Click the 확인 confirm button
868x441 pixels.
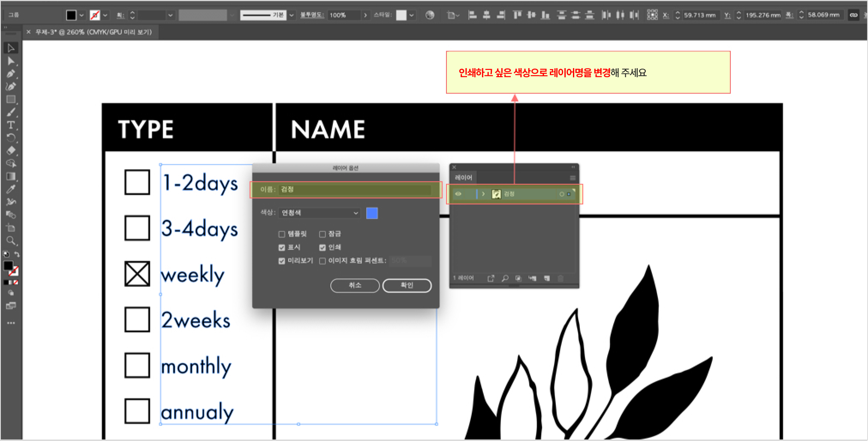407,286
